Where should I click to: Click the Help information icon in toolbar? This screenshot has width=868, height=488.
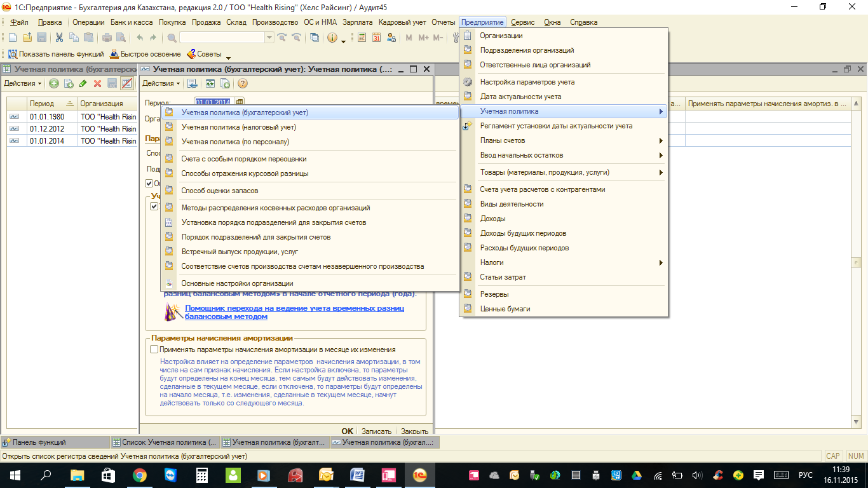[x=332, y=37]
